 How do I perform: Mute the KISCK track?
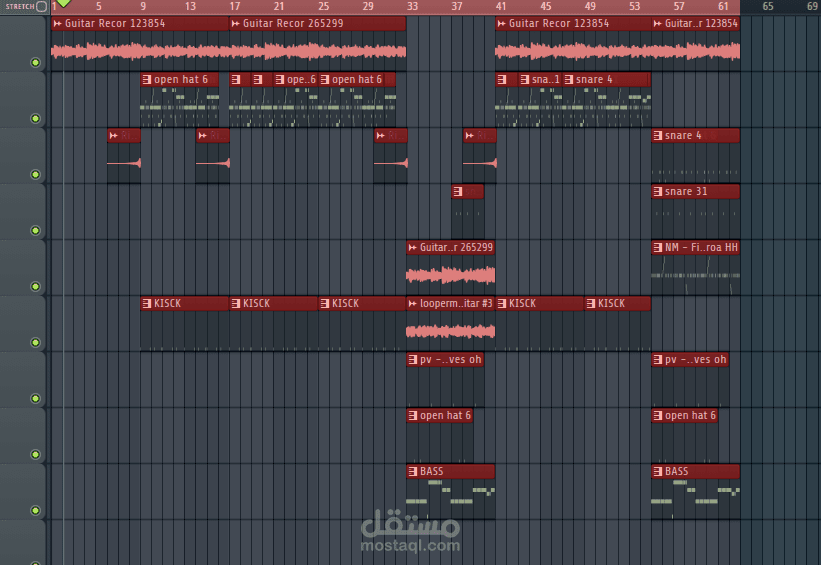pyautogui.click(x=35, y=342)
